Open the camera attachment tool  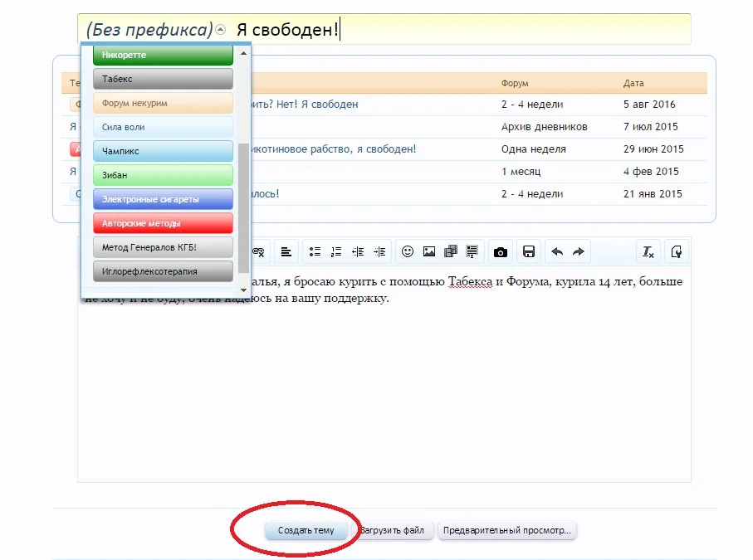tap(500, 251)
